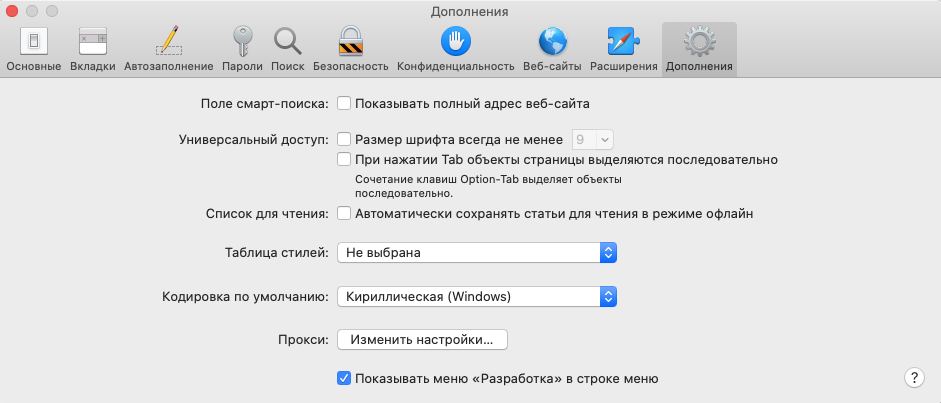Open the Конфиденциальность hand icon pane
Screen dimensions: 941x403
(x=455, y=50)
